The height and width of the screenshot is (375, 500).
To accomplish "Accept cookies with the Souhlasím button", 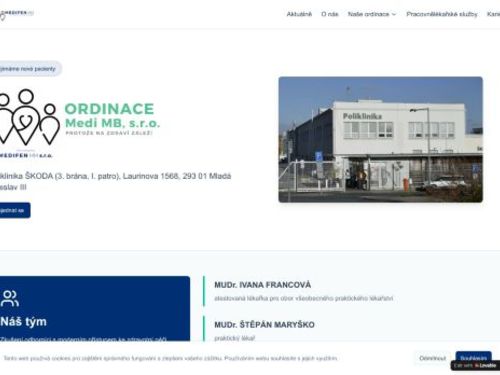I will 473,357.
